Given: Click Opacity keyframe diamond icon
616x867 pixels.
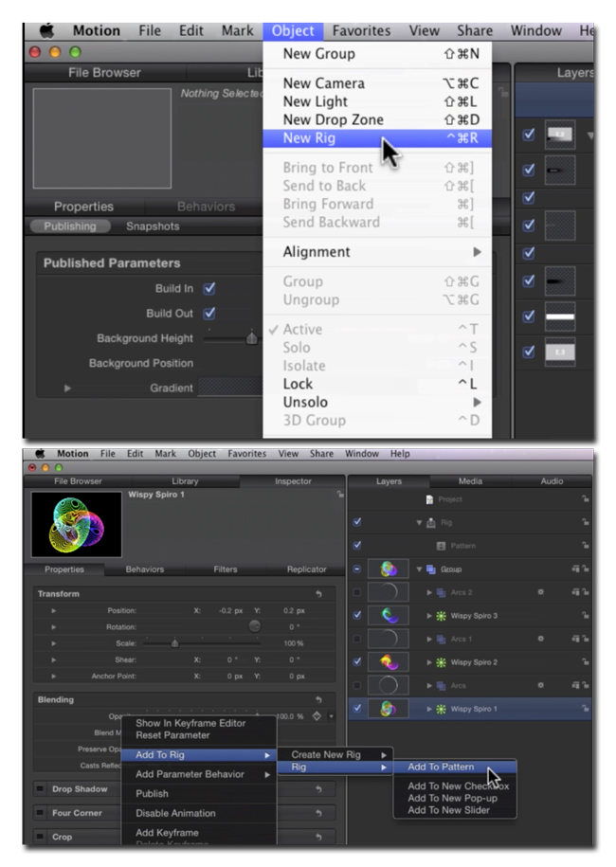Looking at the screenshot, I should coord(317,716).
